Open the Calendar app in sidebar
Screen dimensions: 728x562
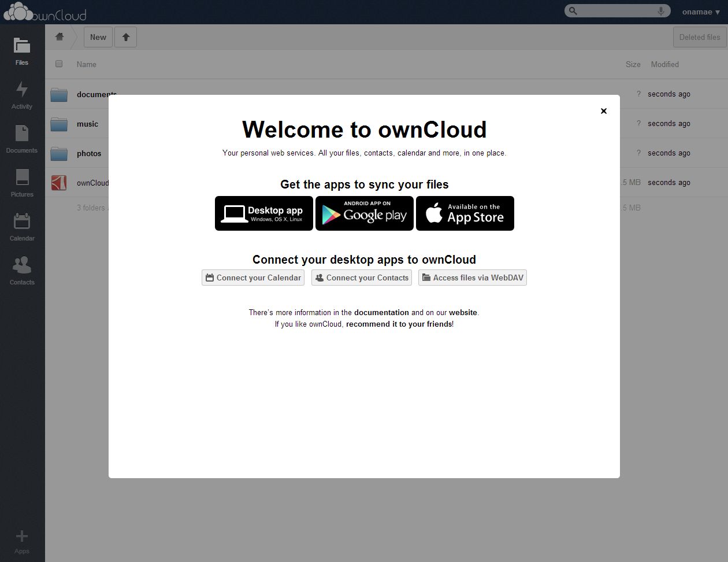tap(22, 227)
